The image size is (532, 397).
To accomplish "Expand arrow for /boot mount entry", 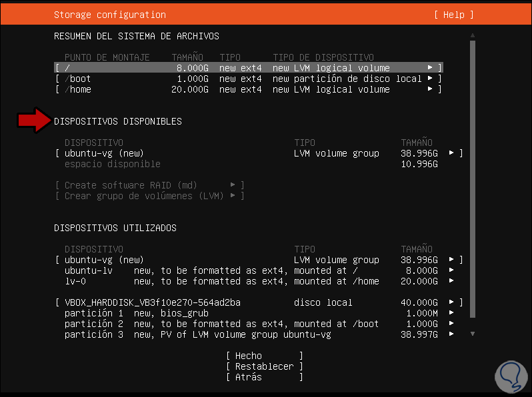I will pyautogui.click(x=431, y=79).
